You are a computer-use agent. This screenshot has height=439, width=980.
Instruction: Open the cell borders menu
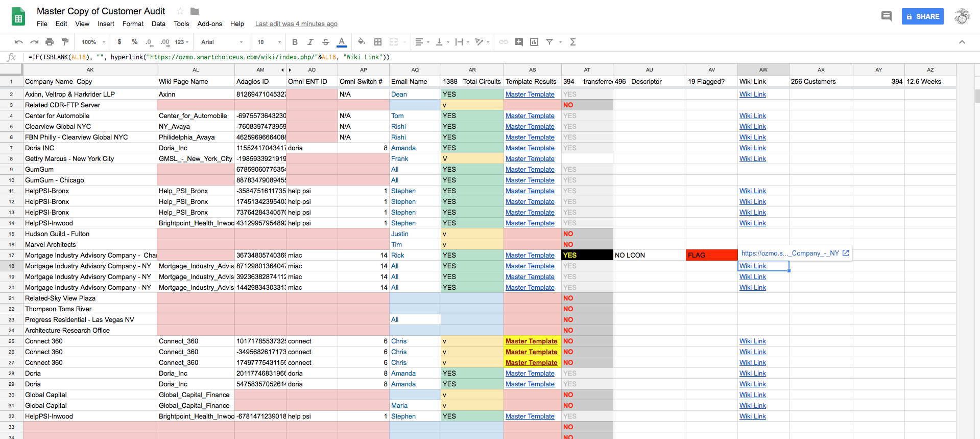(x=378, y=42)
